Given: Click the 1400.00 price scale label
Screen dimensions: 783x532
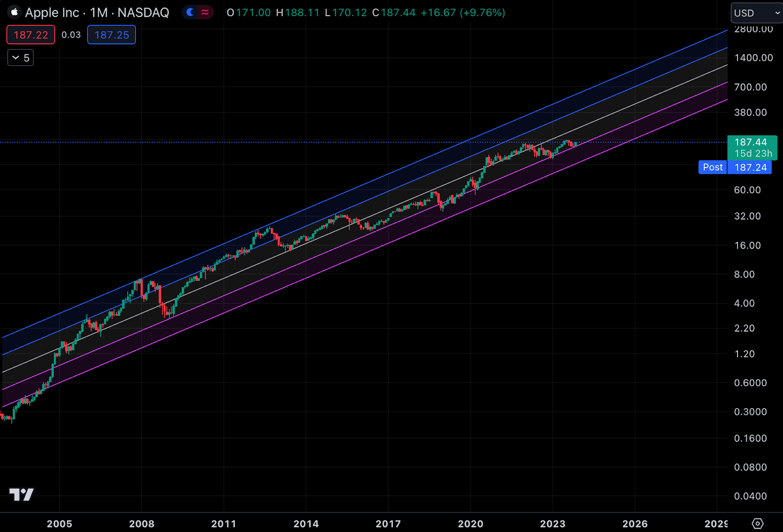Looking at the screenshot, I should click(x=754, y=58).
